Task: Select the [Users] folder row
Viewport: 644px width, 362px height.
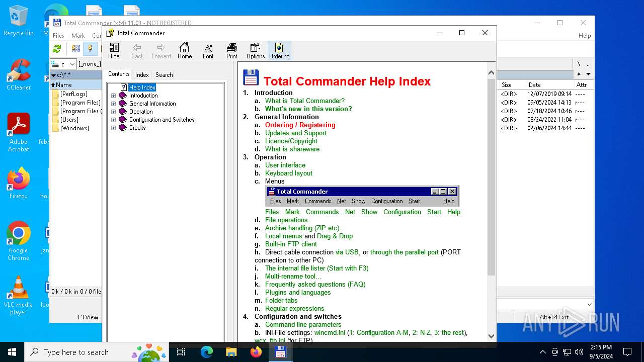Action: click(x=76, y=120)
